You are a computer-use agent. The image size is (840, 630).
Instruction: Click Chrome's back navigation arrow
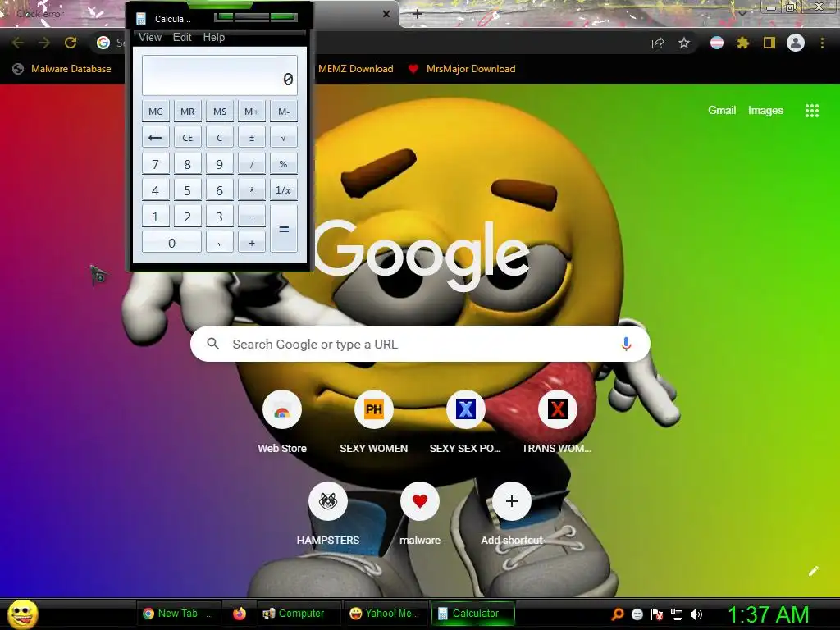click(18, 43)
